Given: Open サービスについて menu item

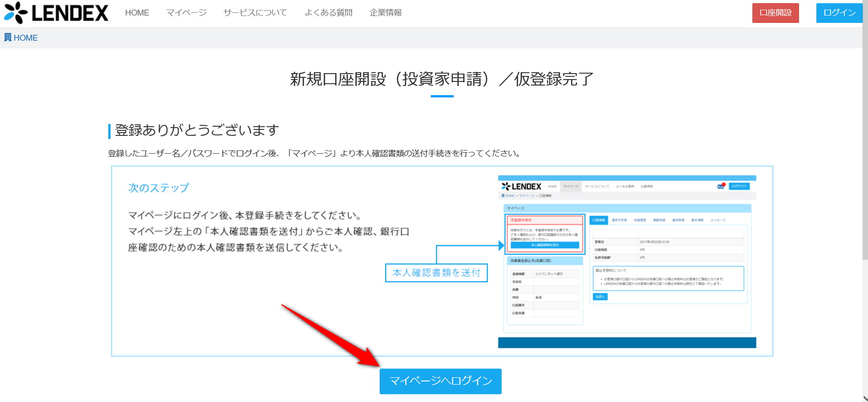Looking at the screenshot, I should pyautogui.click(x=255, y=13).
